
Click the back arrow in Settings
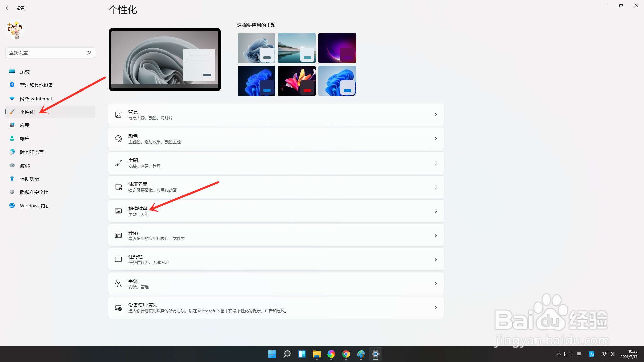coord(8,8)
